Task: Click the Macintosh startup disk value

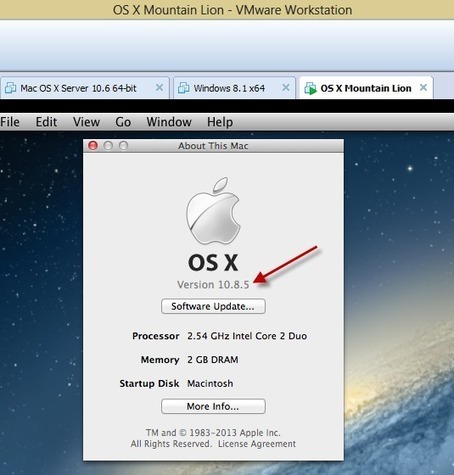Action: 210,384
